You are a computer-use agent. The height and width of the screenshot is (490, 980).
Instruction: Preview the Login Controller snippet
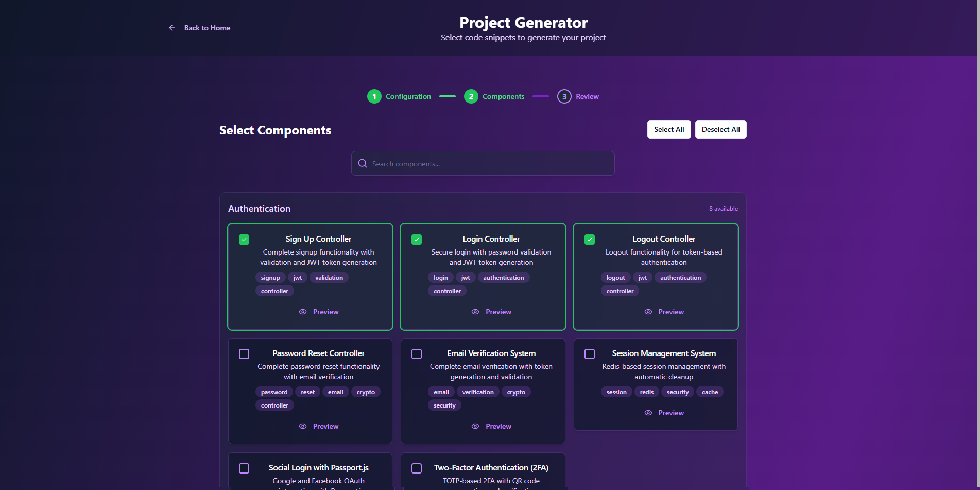tap(491, 312)
